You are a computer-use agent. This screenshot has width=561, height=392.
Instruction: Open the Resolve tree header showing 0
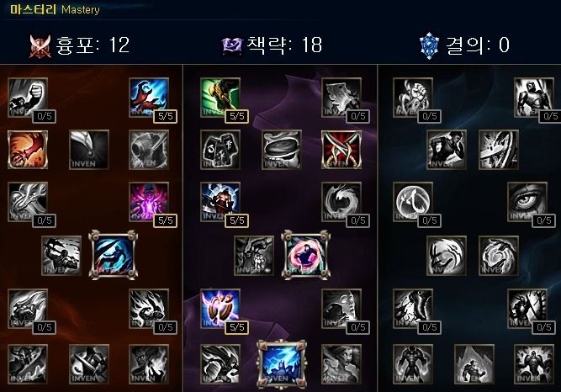pyautogui.click(x=465, y=45)
